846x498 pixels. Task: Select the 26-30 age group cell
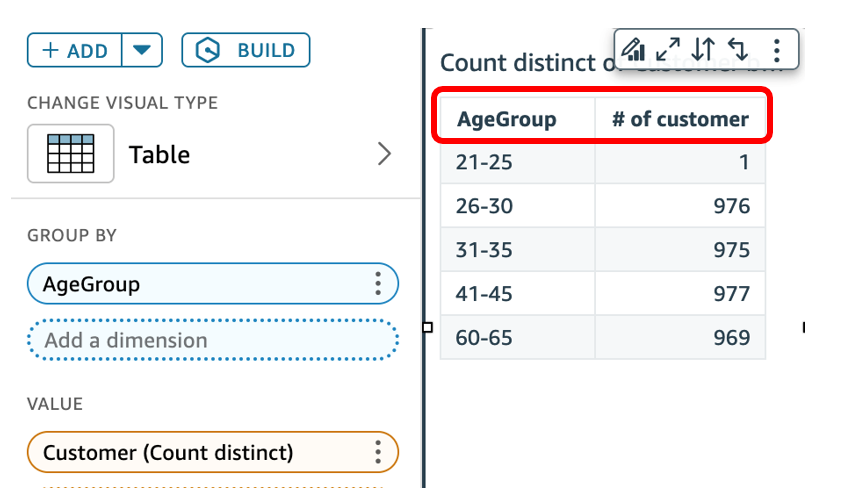(x=484, y=206)
